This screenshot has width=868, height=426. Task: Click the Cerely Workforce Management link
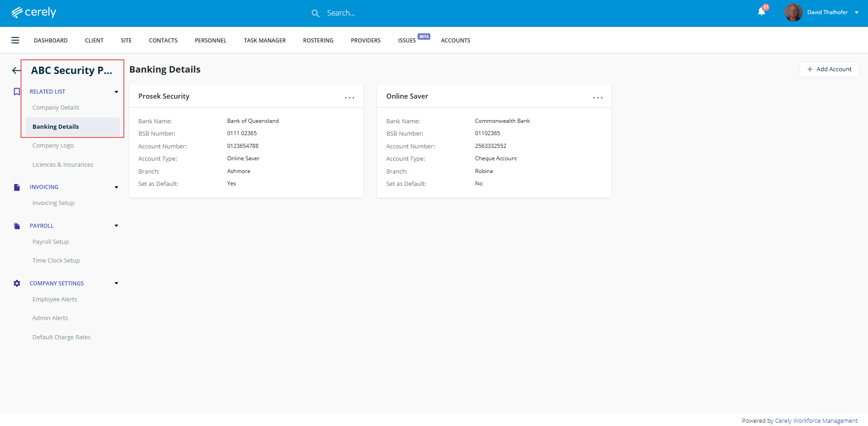pyautogui.click(x=816, y=421)
